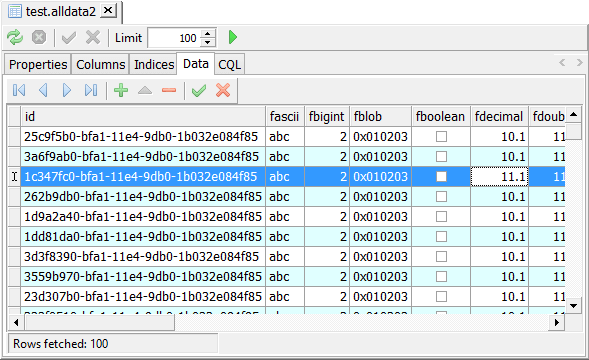Decrease Limit value with down stepper arrow
The image size is (589, 360).
click(x=208, y=42)
